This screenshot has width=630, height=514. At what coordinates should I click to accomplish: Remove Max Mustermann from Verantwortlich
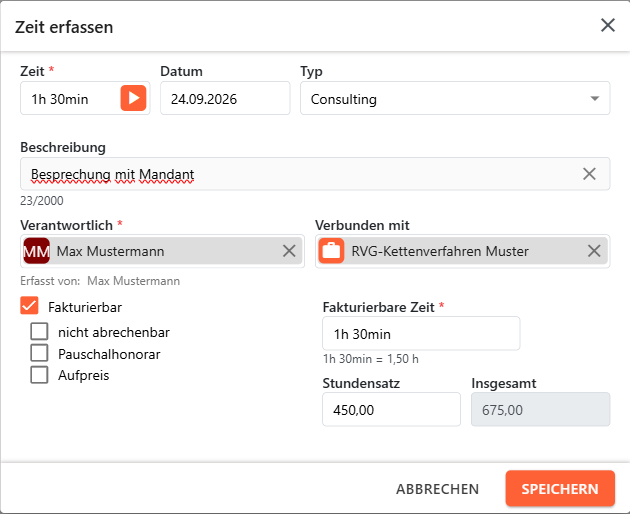[x=289, y=251]
